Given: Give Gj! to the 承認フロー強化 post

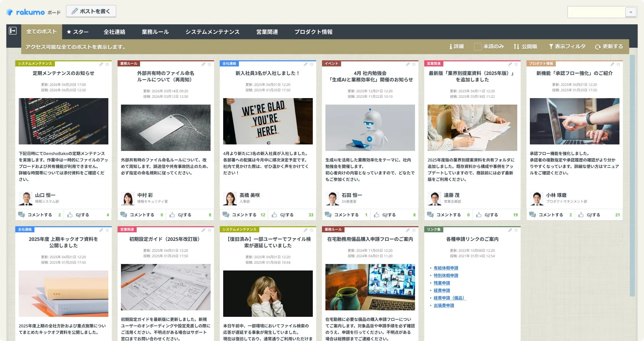Looking at the screenshot, I should (594, 215).
